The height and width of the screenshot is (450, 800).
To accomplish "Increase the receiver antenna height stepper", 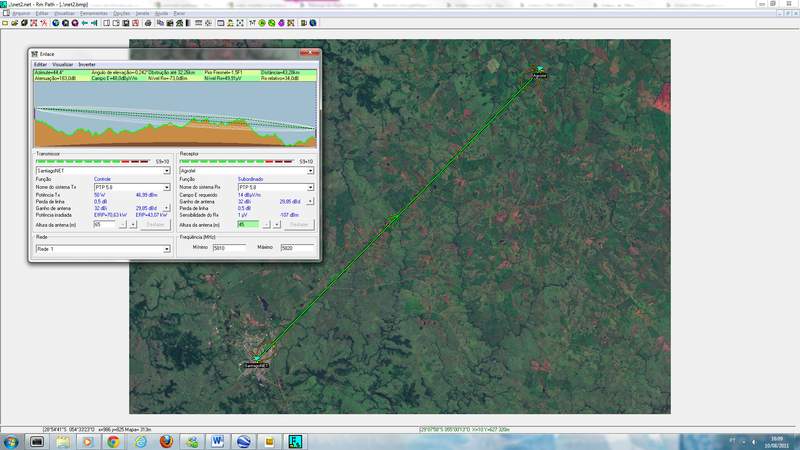I will 277,224.
